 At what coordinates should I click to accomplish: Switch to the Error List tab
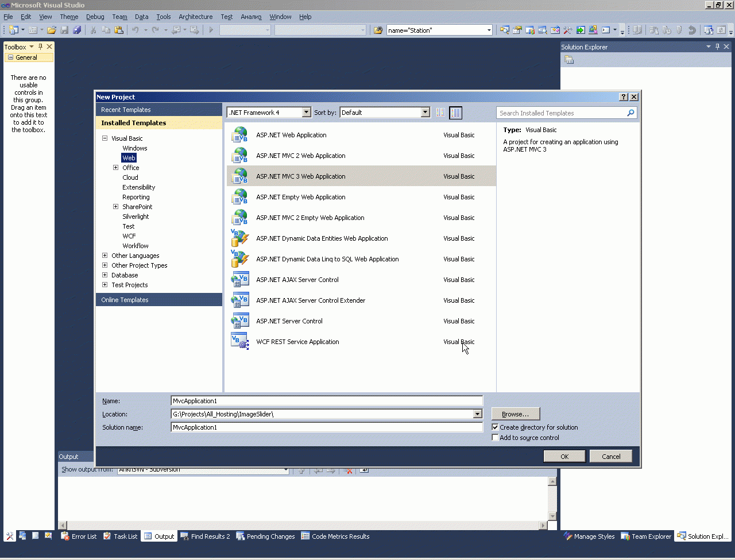pyautogui.click(x=79, y=536)
